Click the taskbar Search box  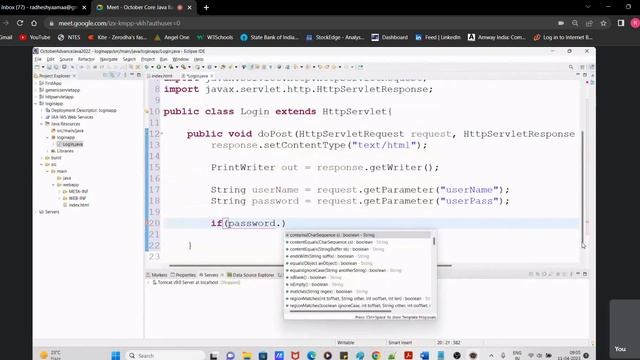click(165, 356)
